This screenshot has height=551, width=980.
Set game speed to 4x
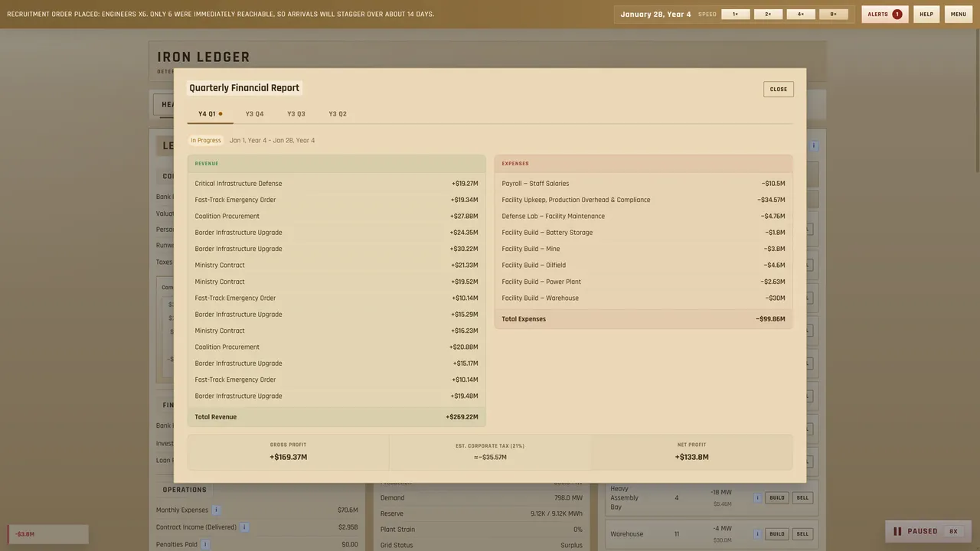tap(801, 14)
